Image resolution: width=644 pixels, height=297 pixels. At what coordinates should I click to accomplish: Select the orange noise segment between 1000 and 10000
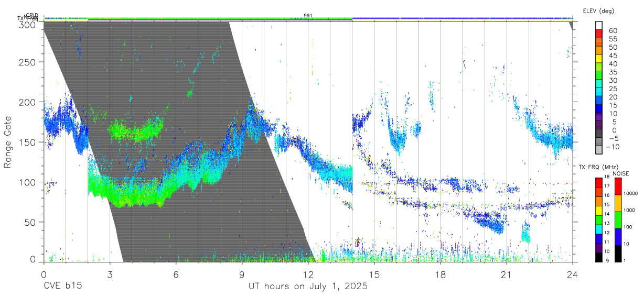[x=618, y=203]
